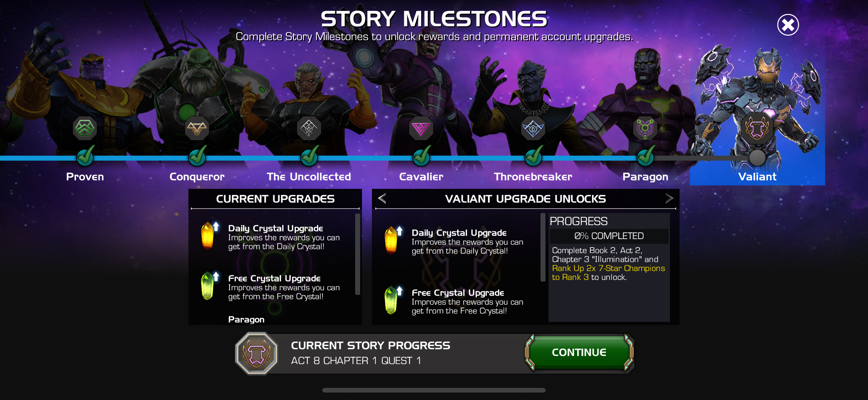Select the Valiant milestone badge icon

[x=757, y=128]
